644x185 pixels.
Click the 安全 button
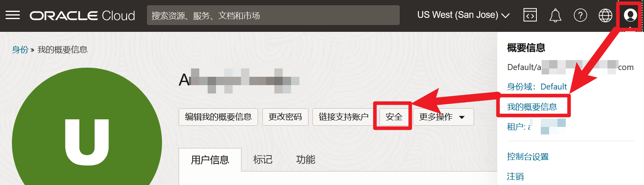(x=394, y=117)
